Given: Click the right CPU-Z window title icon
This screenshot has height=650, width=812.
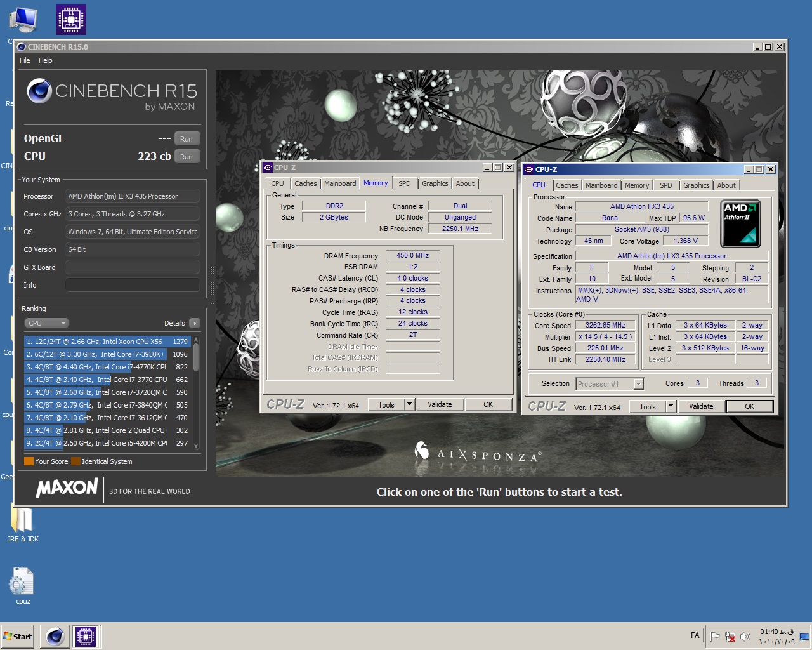Looking at the screenshot, I should tap(529, 169).
